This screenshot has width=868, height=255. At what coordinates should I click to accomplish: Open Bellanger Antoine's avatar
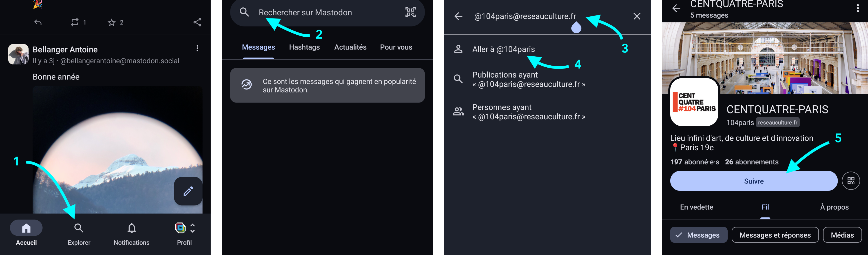point(18,54)
